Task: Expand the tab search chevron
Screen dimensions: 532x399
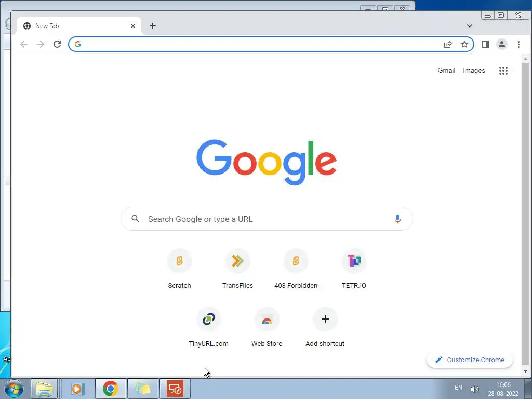Action: [470, 26]
